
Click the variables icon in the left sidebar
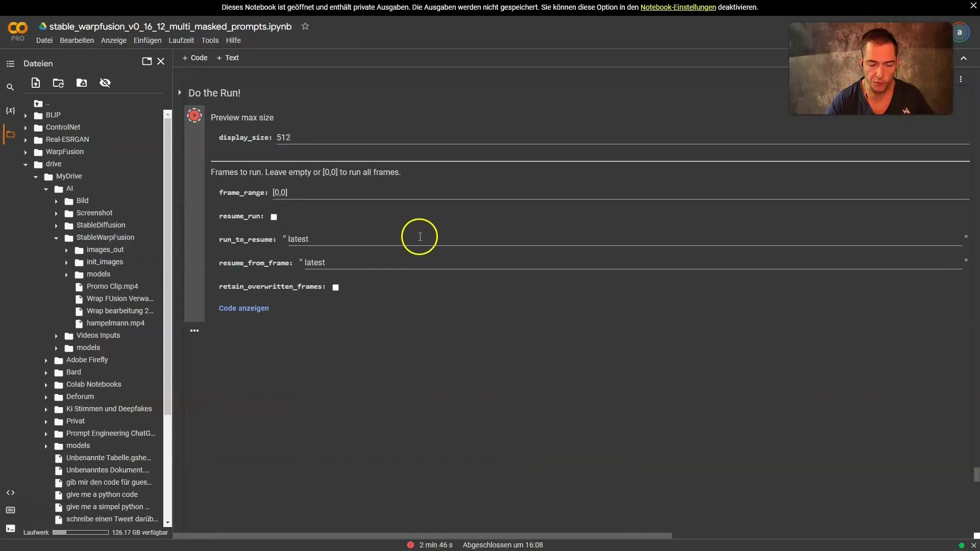9,110
